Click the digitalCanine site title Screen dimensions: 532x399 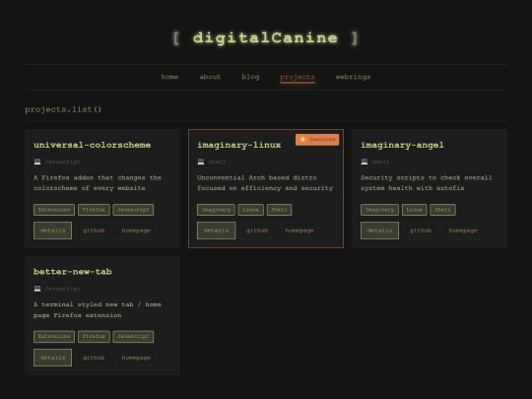coord(265,38)
